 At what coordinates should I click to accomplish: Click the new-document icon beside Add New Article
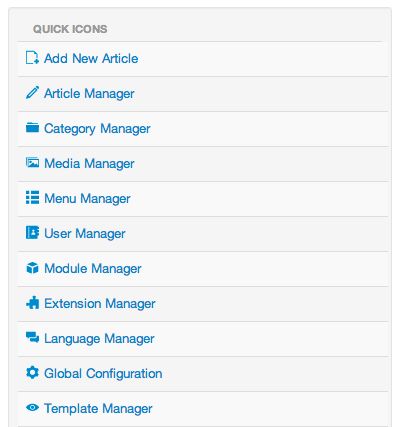pyautogui.click(x=32, y=57)
